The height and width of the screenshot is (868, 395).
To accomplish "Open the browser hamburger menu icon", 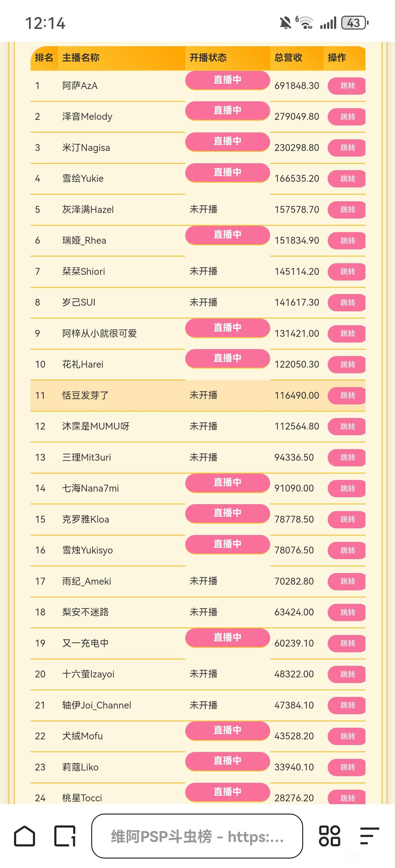I will click(x=370, y=836).
